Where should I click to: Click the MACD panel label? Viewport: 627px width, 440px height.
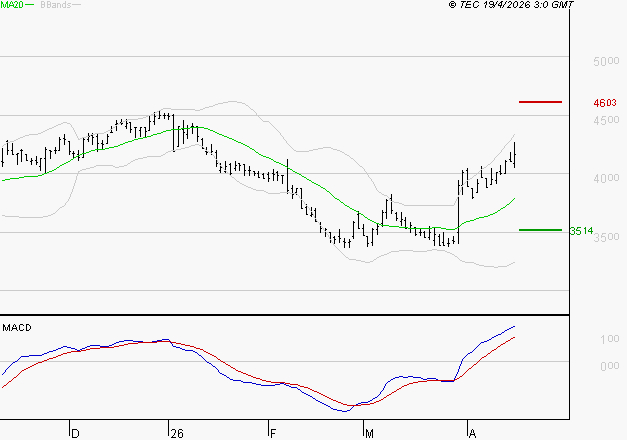pos(17,328)
